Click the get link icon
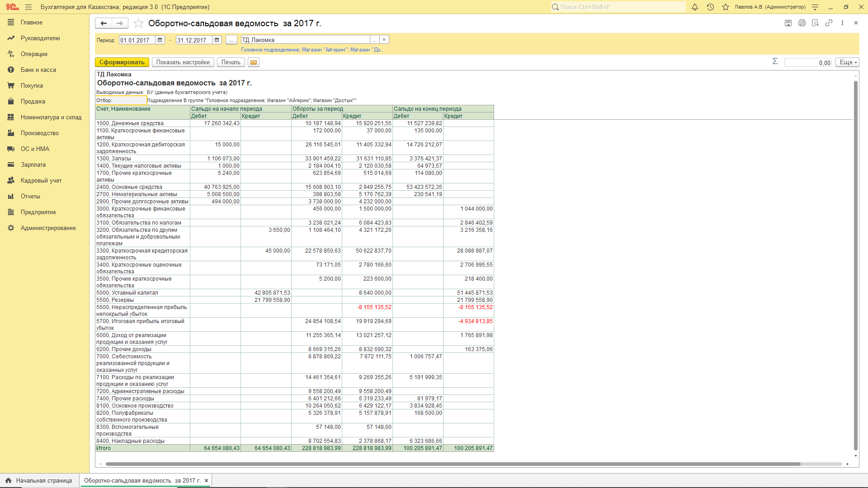Viewport: 868px width, 488px height. tap(829, 23)
